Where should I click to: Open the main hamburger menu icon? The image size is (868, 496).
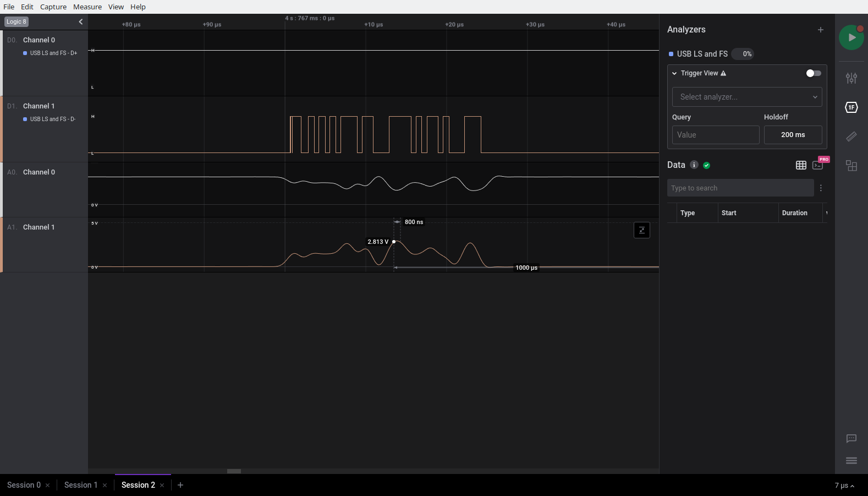[851, 461]
